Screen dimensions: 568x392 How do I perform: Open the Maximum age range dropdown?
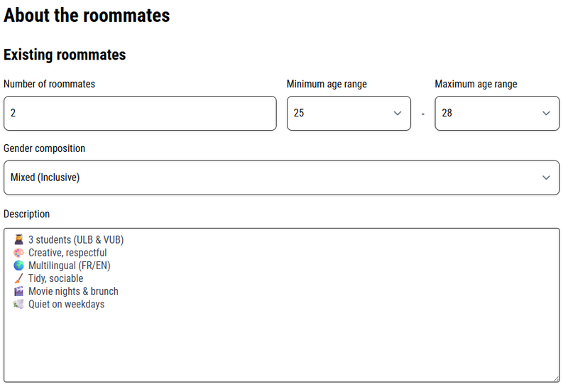(497, 114)
